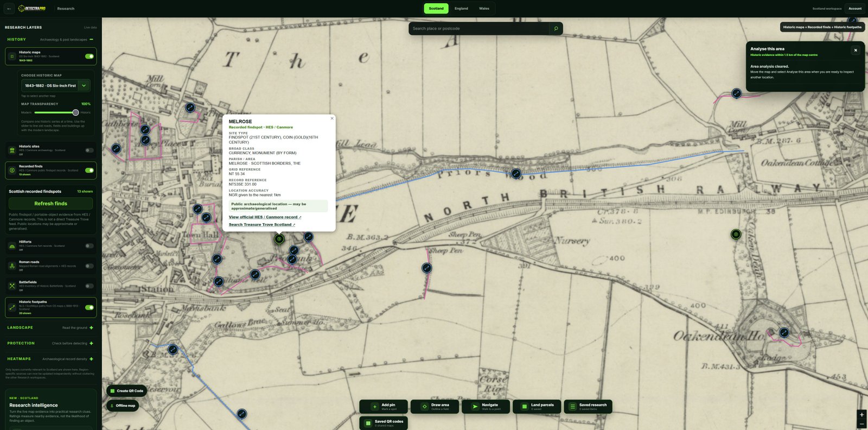Click the Search place or postcode field
Viewport: 868px width, 430px height.
pyautogui.click(x=478, y=29)
